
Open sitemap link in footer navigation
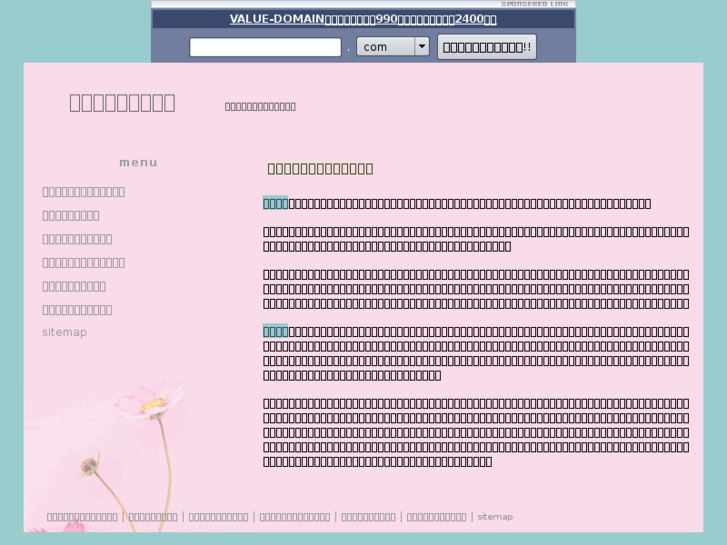tap(495, 516)
